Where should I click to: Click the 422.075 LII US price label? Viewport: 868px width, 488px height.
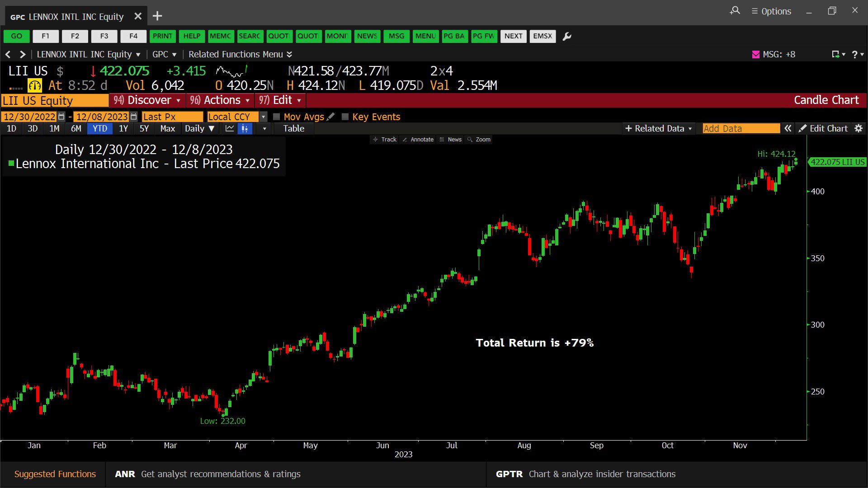point(837,162)
